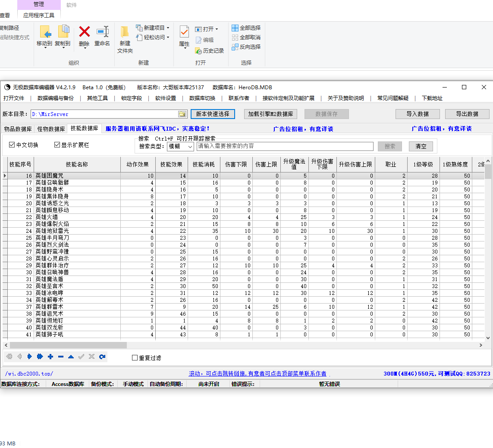The width and height of the screenshot is (493, 448).
Task: Click the search text input field
Action: pos(285,147)
